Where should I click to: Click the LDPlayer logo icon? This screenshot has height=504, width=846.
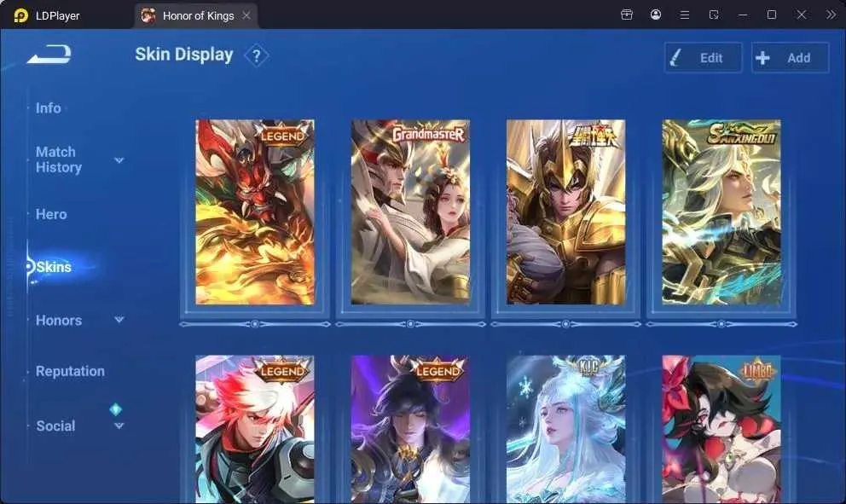click(x=20, y=15)
